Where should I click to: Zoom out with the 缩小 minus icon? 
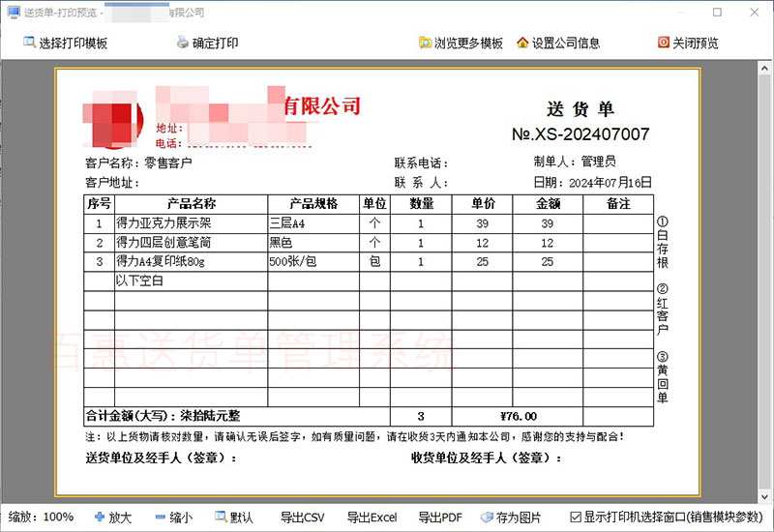tap(160, 517)
